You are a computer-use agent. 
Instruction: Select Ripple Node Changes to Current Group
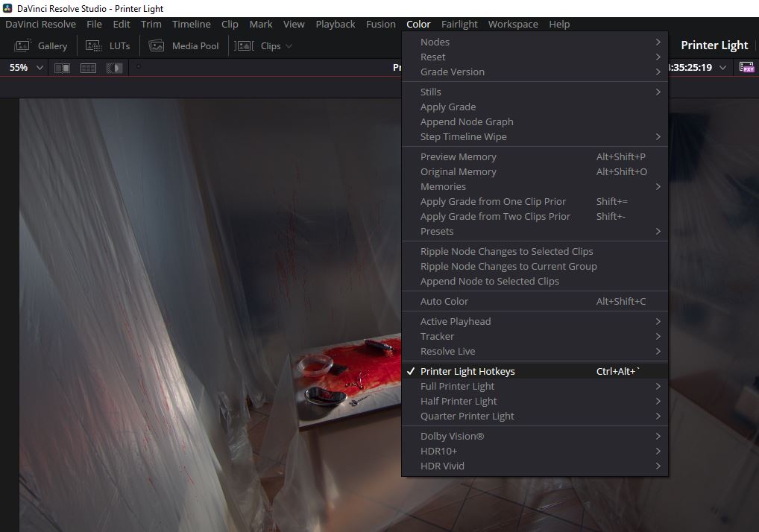(535, 267)
